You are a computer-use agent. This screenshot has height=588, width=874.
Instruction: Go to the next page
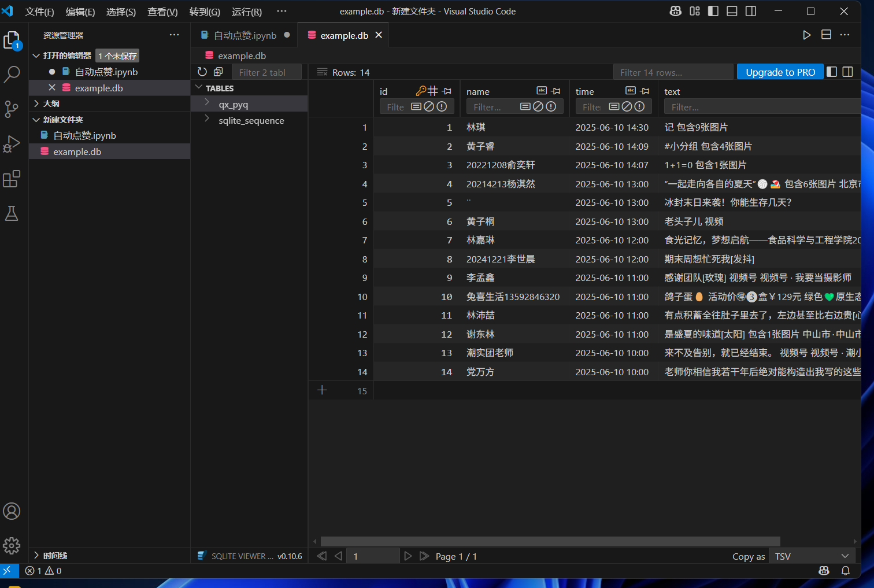pos(408,556)
